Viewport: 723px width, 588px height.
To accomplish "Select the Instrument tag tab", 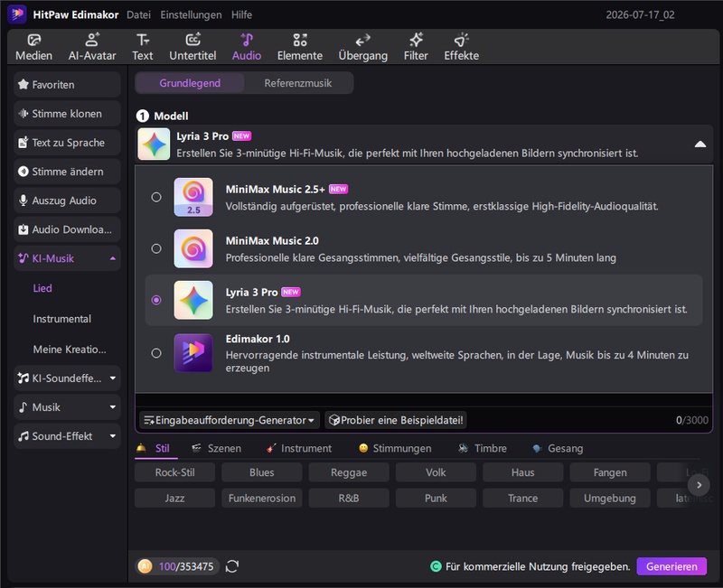I will [299, 449].
